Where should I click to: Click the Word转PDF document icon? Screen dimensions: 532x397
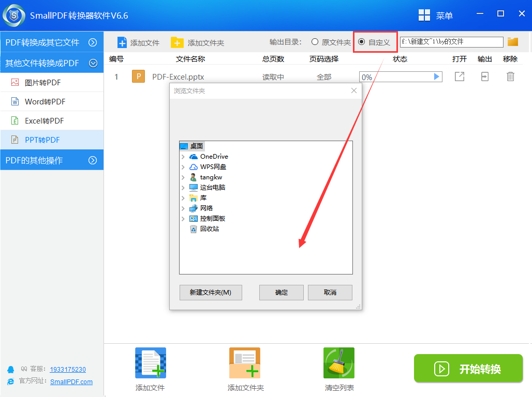(x=15, y=101)
